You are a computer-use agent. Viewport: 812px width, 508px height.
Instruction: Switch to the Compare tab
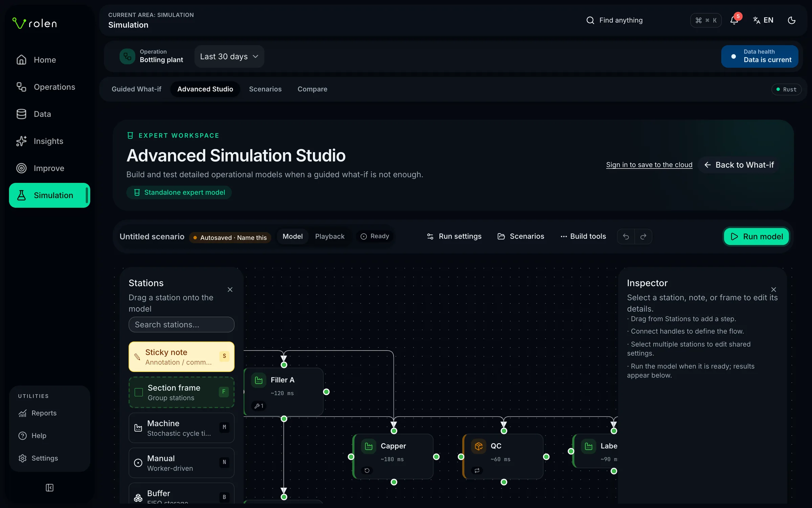click(x=312, y=89)
